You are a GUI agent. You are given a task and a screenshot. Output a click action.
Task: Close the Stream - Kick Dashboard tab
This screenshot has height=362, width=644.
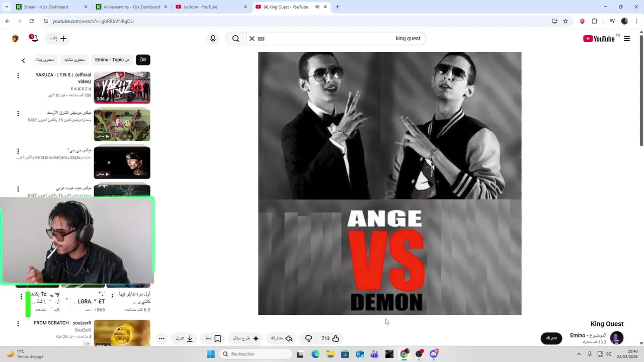86,7
